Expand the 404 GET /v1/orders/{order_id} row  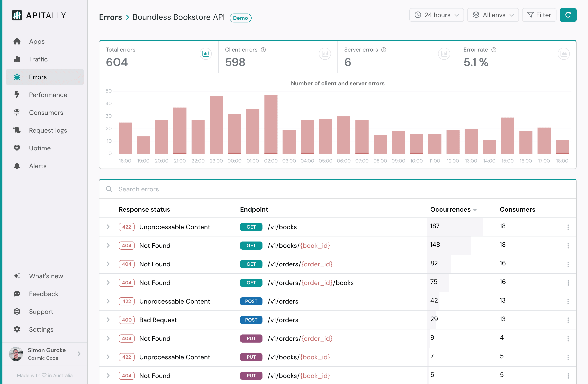[108, 264]
